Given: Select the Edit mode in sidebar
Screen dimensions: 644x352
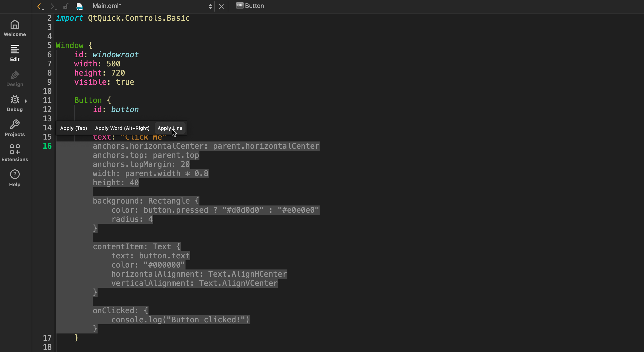Looking at the screenshot, I should [14, 53].
